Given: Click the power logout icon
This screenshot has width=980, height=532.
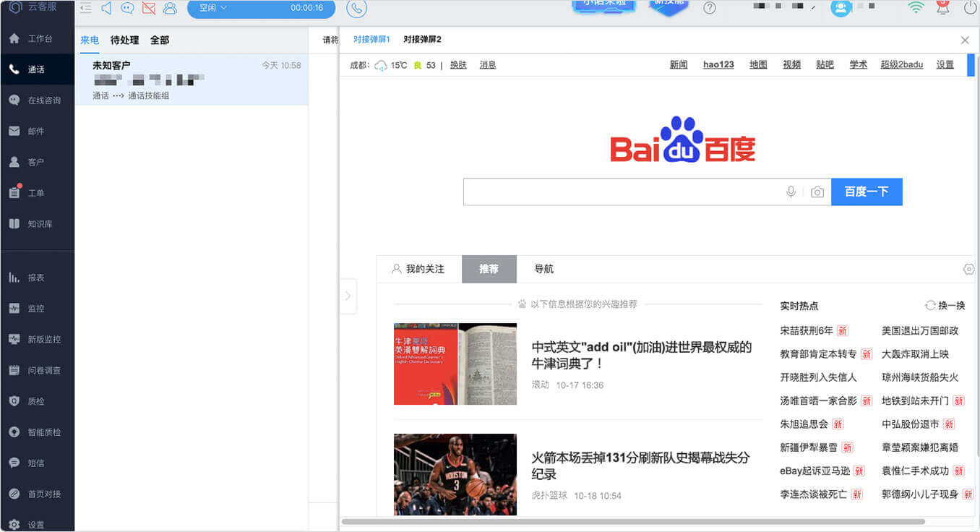Looking at the screenshot, I should click(x=970, y=8).
